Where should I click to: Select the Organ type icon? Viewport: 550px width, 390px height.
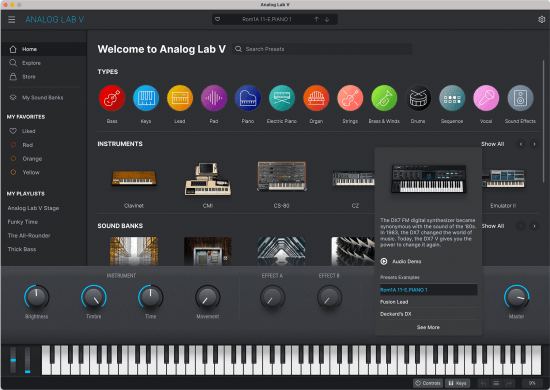click(x=316, y=98)
